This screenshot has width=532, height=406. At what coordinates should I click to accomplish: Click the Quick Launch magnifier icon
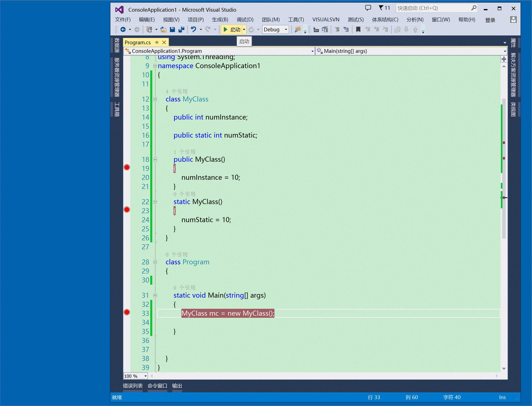pos(474,8)
